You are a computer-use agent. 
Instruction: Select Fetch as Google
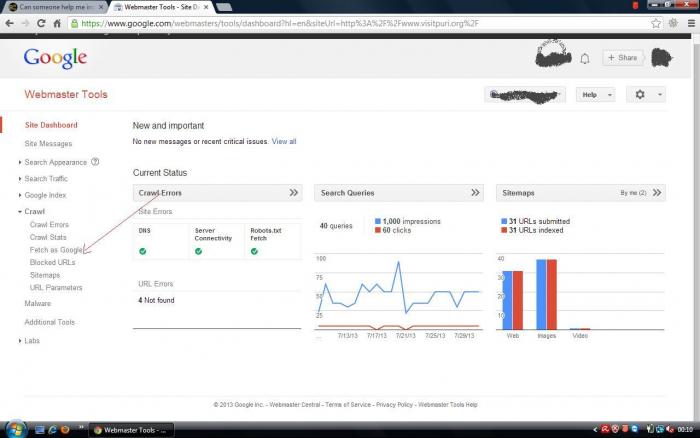56,250
